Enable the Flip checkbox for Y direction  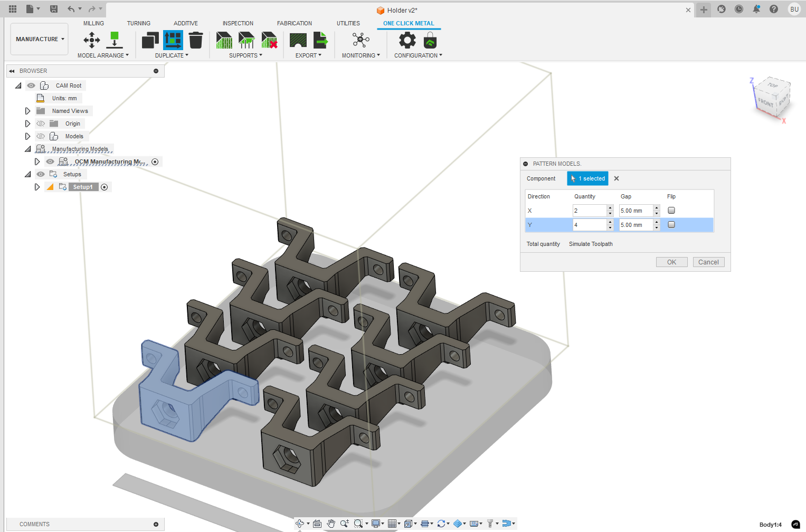[671, 225]
